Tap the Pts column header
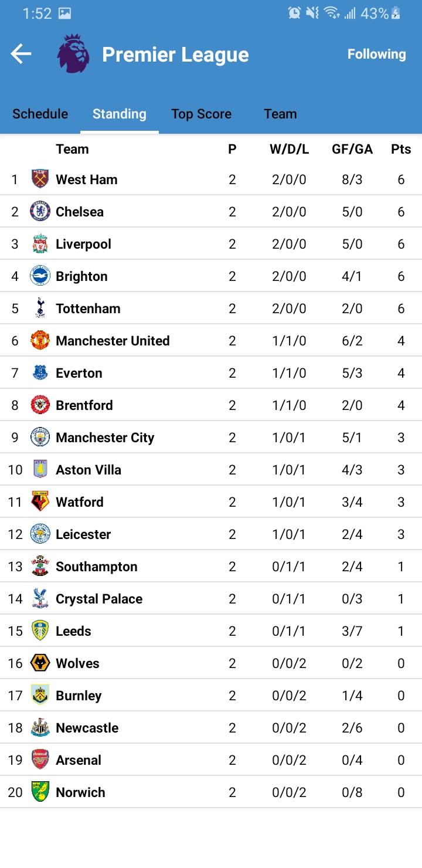 401,149
